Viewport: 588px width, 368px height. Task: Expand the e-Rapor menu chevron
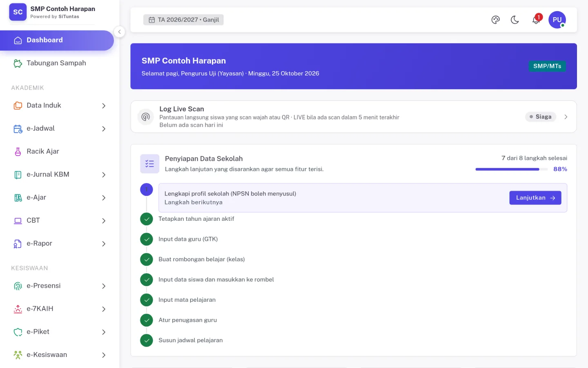click(x=104, y=244)
